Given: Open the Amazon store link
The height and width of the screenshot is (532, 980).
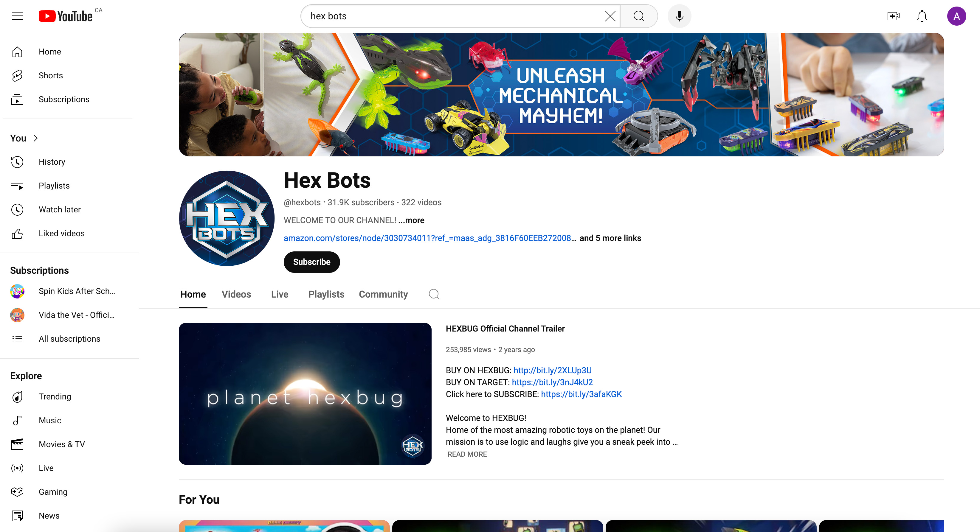Looking at the screenshot, I should (x=429, y=238).
